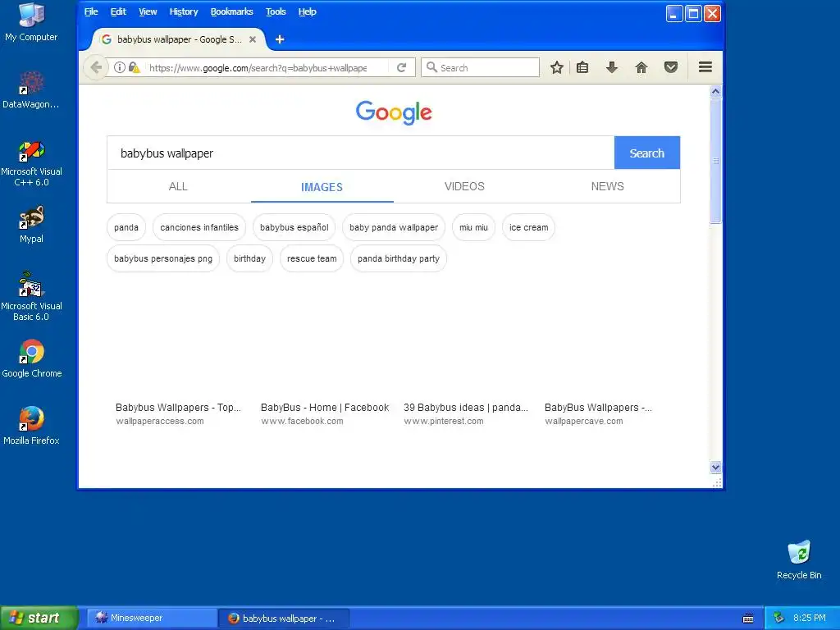Focus the browser URL address bar
Viewport: 840px width, 630px height.
pyautogui.click(x=258, y=67)
